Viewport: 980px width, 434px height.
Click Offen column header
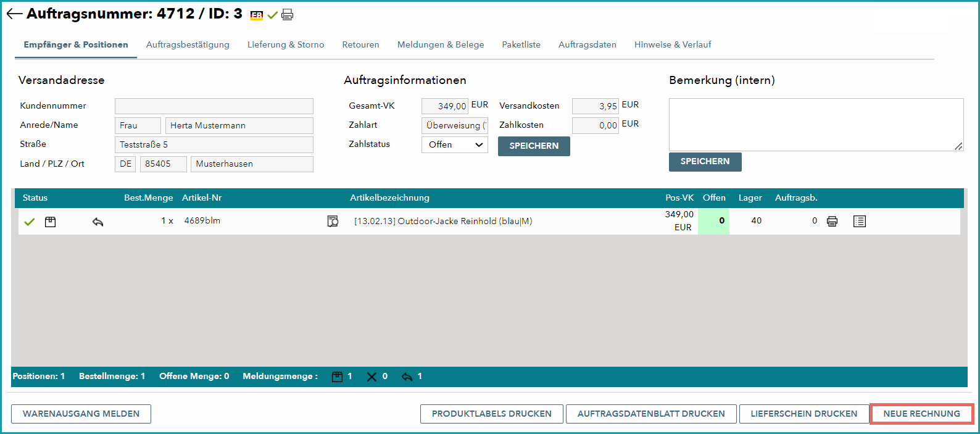tap(714, 198)
